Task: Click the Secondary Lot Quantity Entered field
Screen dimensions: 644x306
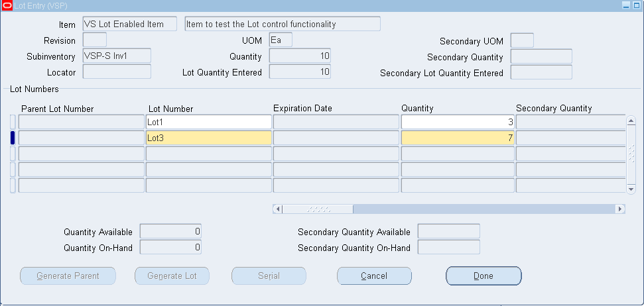Action: coord(541,73)
